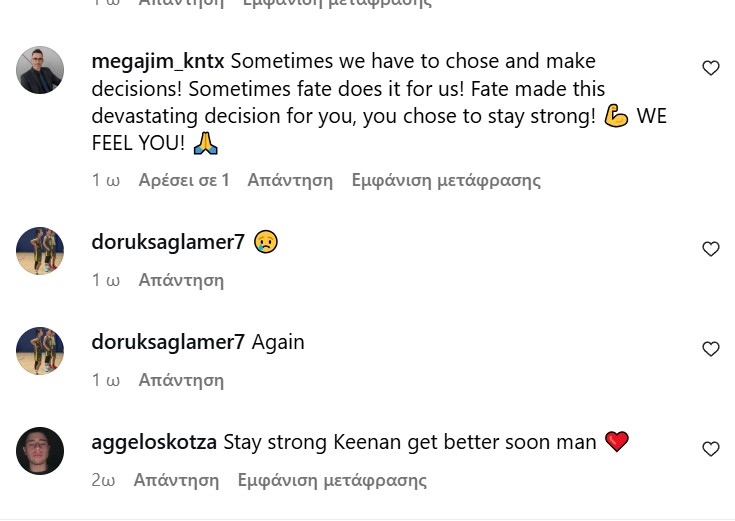
Task: Open doruksaglamer7 username on emoji comment
Action: point(168,242)
